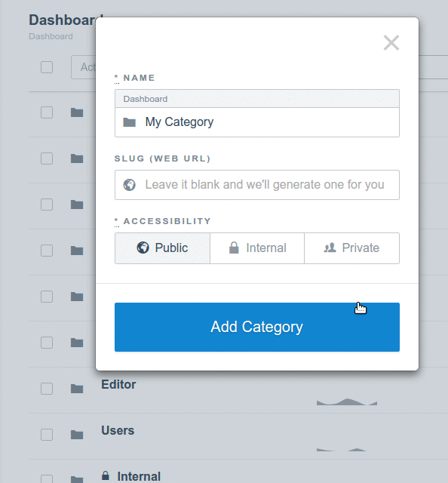Image resolution: width=448 pixels, height=483 pixels.
Task: Click the globe icon in Slug field
Action: coord(129,185)
